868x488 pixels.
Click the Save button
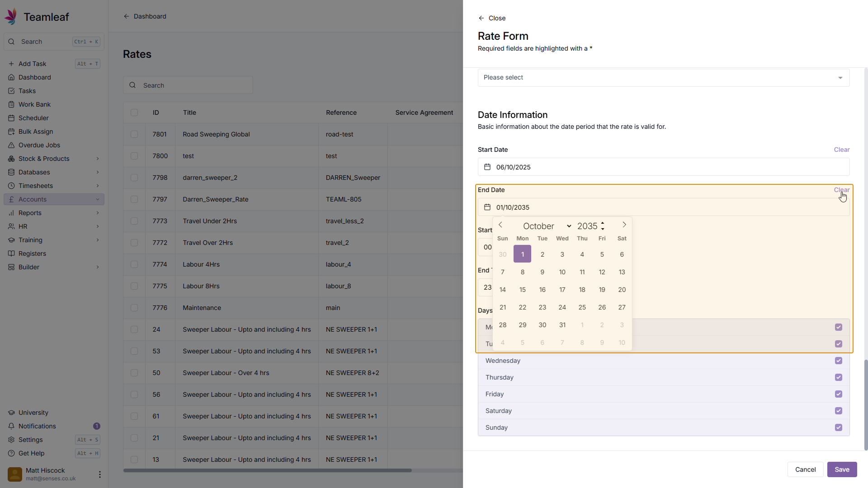[842, 469]
